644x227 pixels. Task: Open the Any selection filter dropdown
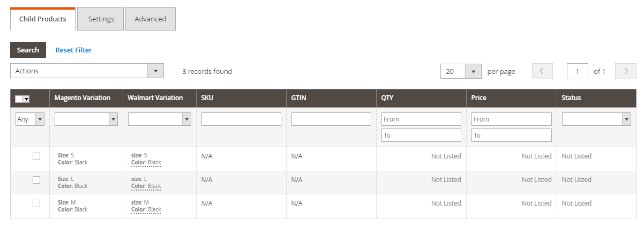tap(30, 119)
